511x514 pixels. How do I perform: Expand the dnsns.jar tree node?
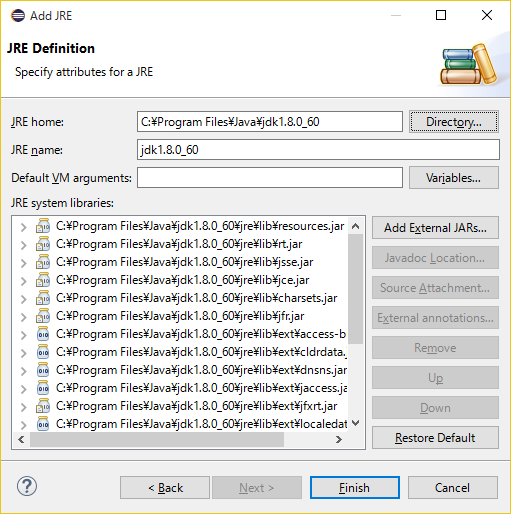[23, 371]
